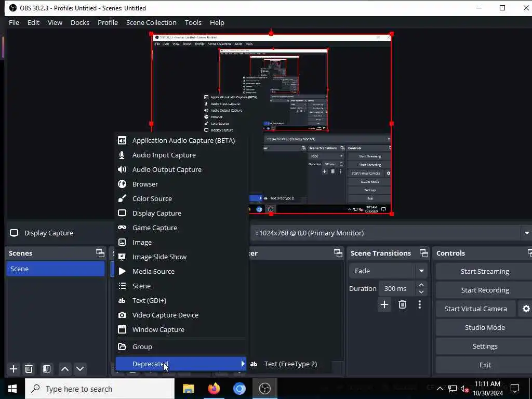Move scene up with arrow icon
The width and height of the screenshot is (532, 399).
coord(65,369)
